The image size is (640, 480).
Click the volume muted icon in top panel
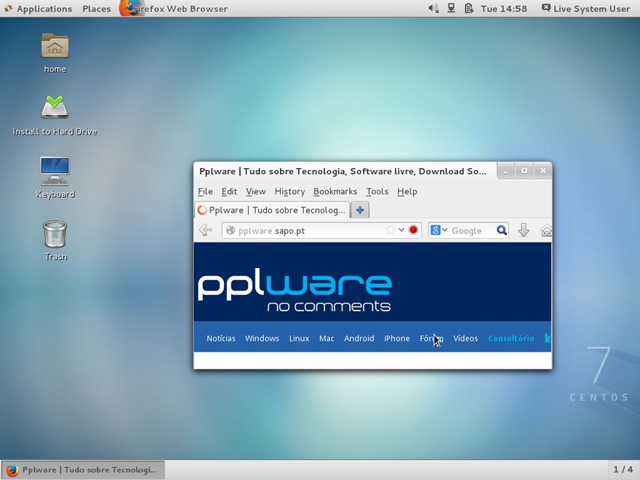click(433, 8)
